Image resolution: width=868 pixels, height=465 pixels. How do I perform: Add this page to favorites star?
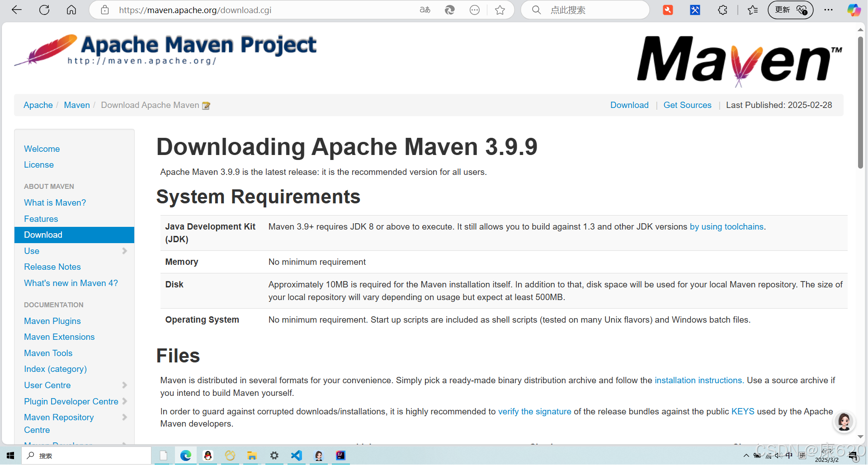pyautogui.click(x=500, y=10)
